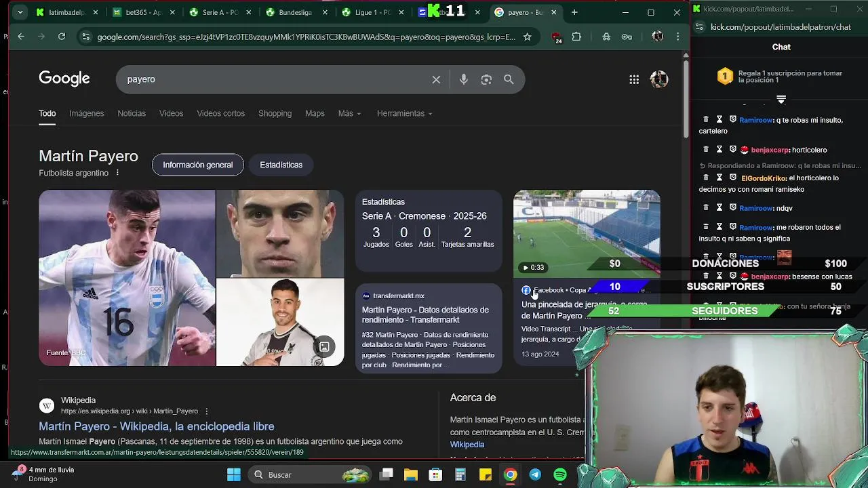Switch to the latimbadelpatron tab
Image resolution: width=868 pixels, height=488 pixels.
coord(62,12)
